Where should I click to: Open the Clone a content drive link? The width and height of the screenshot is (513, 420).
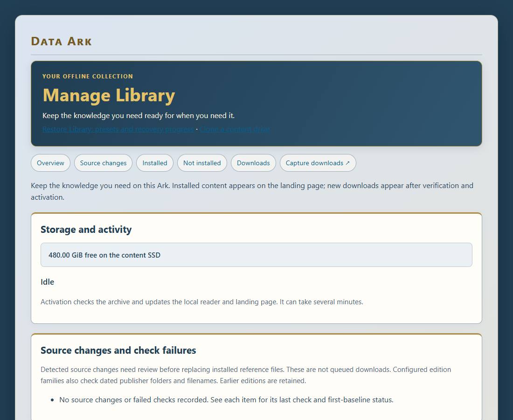coord(235,129)
